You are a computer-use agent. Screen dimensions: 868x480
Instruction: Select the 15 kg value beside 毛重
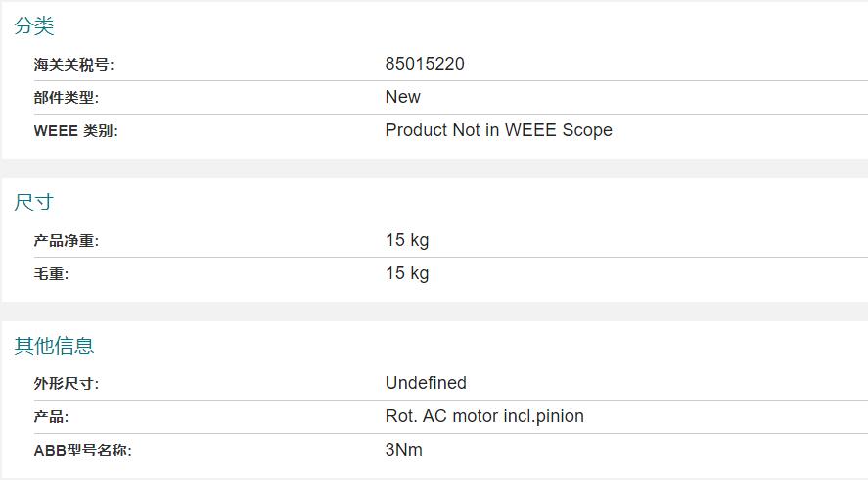click(407, 273)
